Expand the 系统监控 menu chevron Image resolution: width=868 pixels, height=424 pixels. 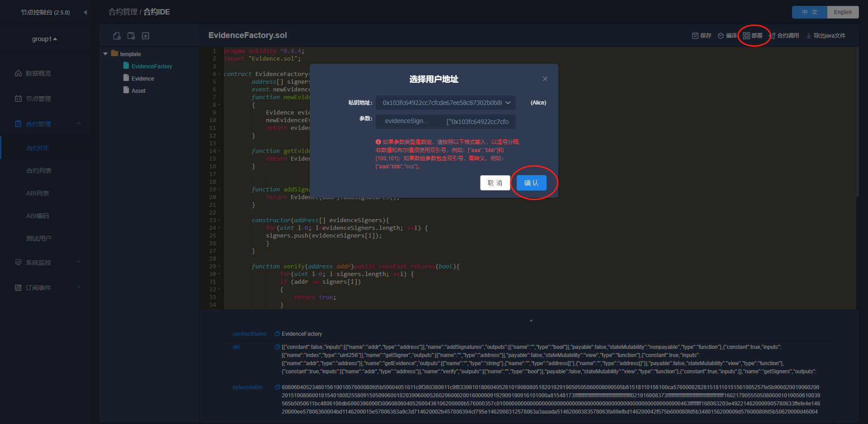79,262
